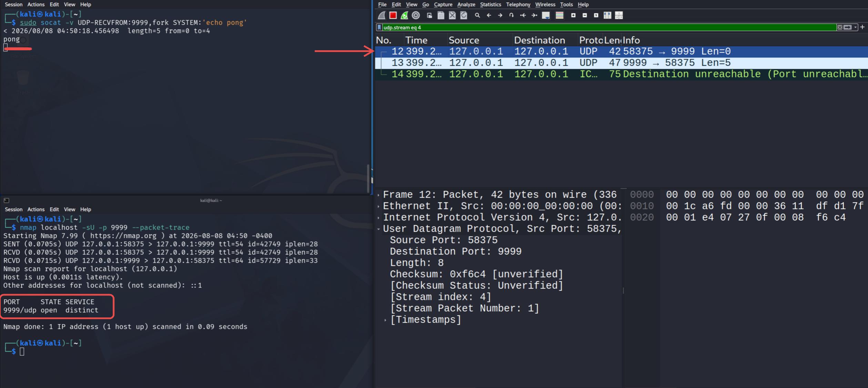Screen dimensions: 868x388
Task: Go back in packet history
Action: (x=489, y=15)
